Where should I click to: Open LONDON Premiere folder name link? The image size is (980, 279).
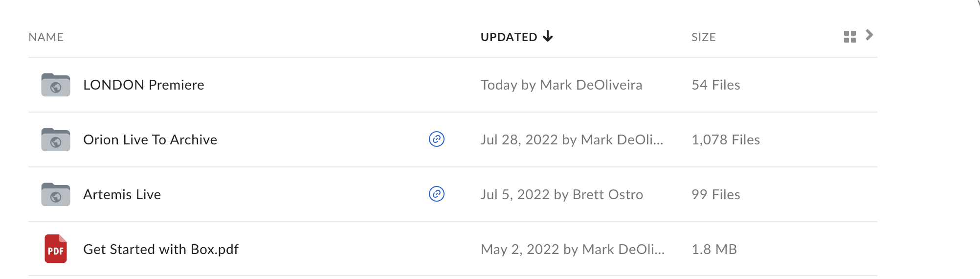[144, 85]
